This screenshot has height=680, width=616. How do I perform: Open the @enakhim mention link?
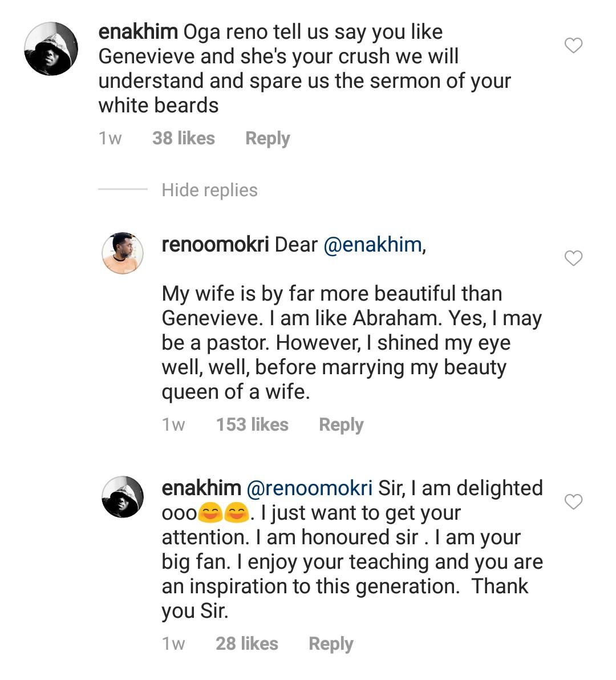click(x=372, y=245)
